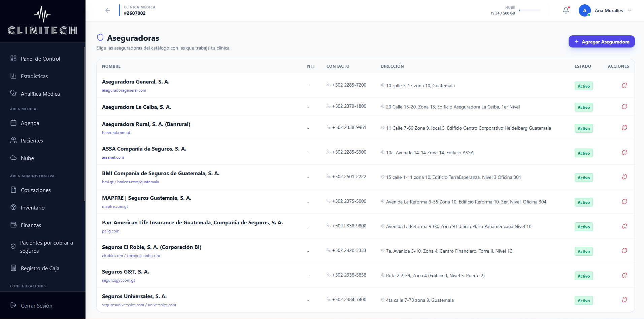The height and width of the screenshot is (319, 644).
Task: Click the Panel de Control grid icon
Action: point(13,58)
